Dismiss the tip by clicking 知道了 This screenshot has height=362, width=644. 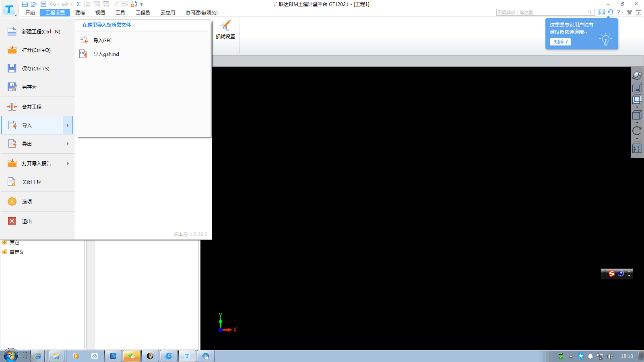pos(561,42)
